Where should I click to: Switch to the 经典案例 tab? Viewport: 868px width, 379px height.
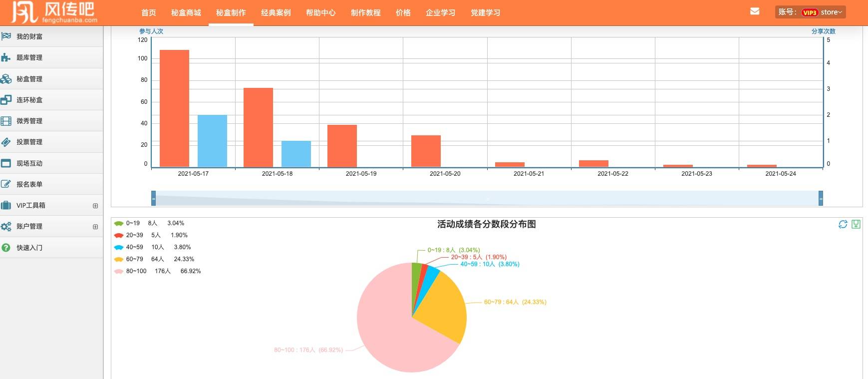pos(276,12)
